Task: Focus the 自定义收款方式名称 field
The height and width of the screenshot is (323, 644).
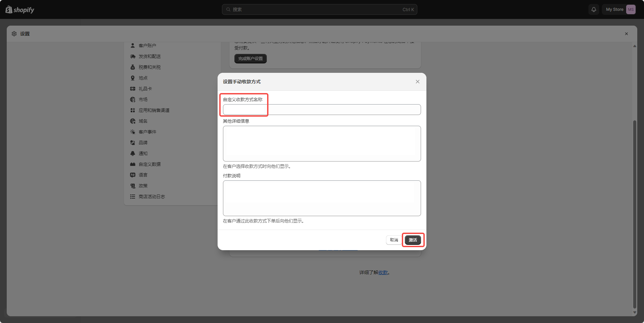Action: coord(322,110)
